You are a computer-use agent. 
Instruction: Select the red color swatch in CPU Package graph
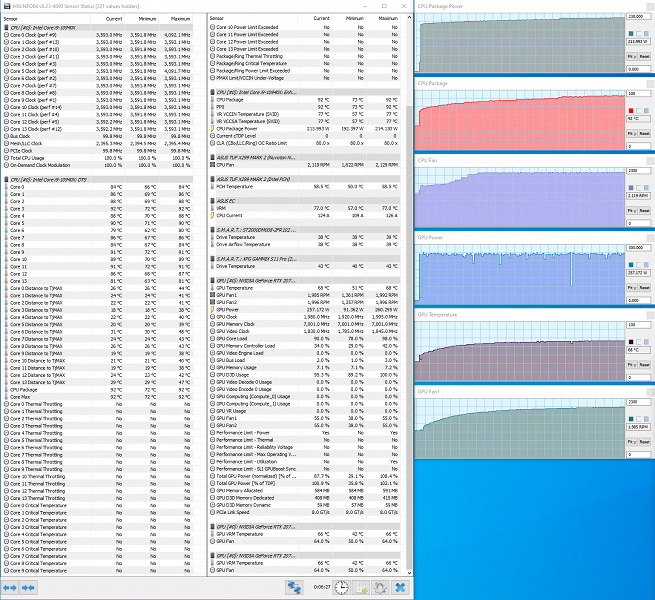pyautogui.click(x=631, y=111)
